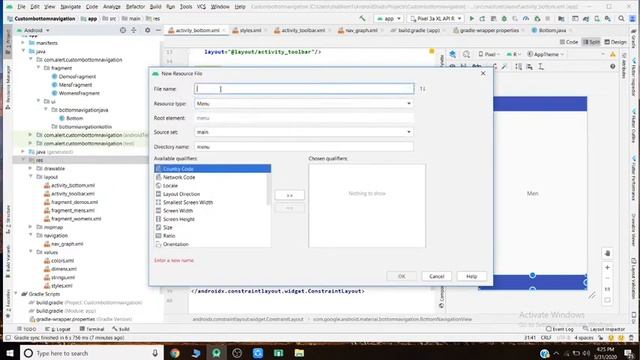Click the Run app play icon

471,19
